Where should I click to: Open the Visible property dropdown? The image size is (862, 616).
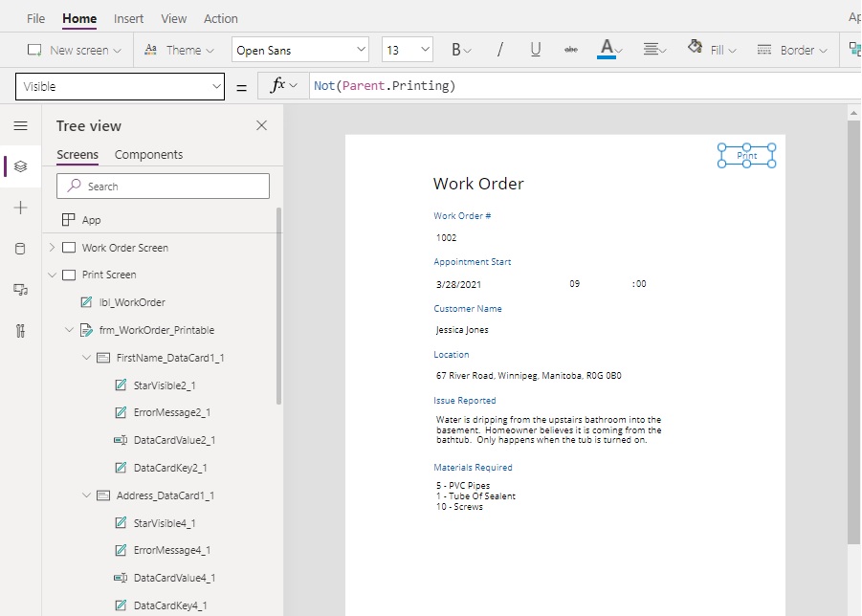(x=120, y=86)
